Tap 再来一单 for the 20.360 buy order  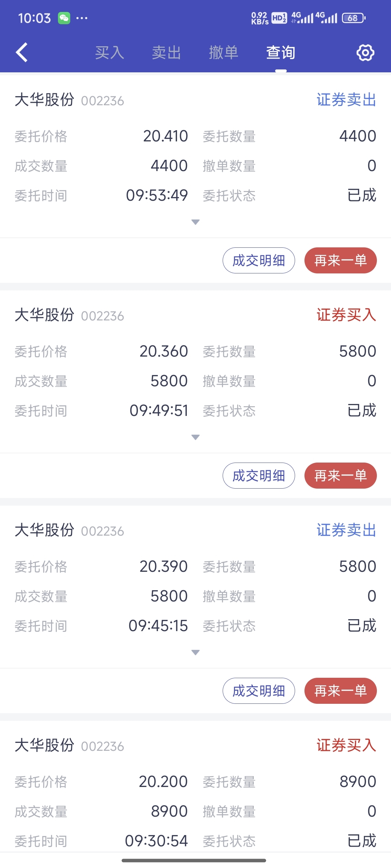(x=340, y=476)
